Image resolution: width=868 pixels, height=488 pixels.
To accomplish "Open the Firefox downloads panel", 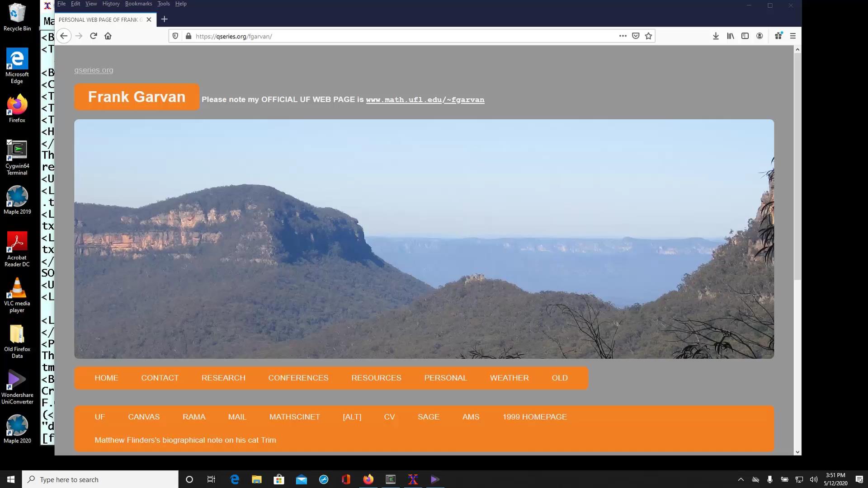I will tap(716, 36).
